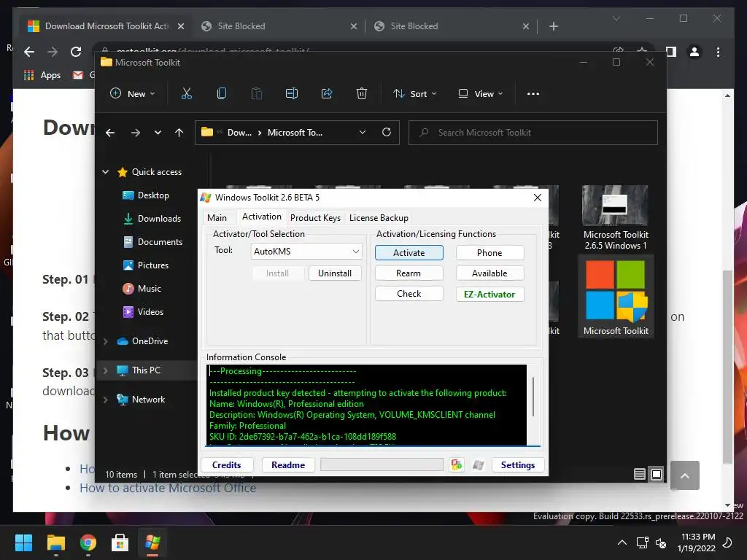Open File Explorer from the taskbar
The image size is (747, 560).
55,542
